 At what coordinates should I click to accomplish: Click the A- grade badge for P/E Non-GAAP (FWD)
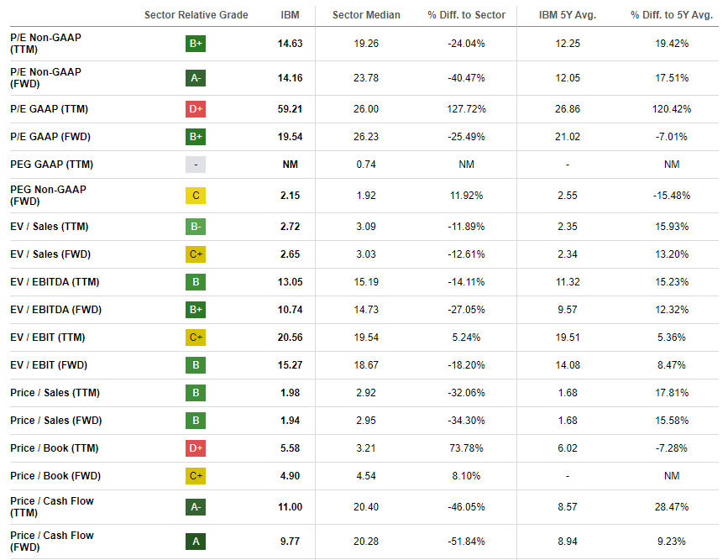click(196, 78)
